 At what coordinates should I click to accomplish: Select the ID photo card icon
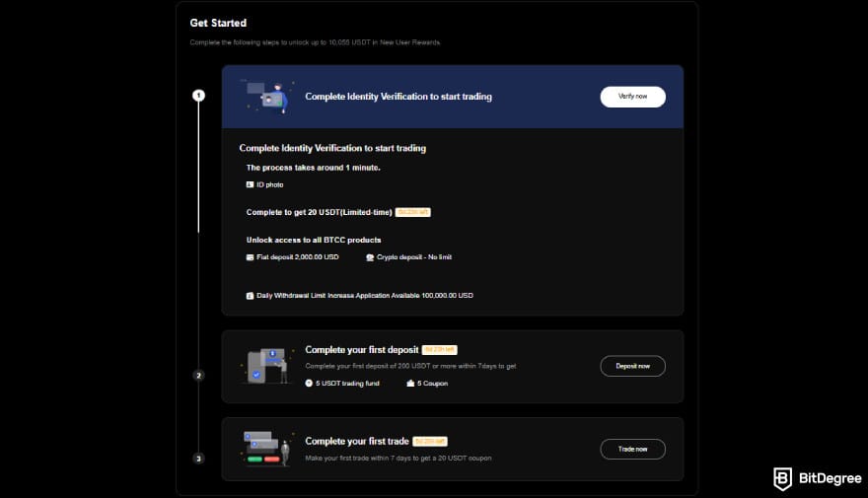click(x=250, y=184)
